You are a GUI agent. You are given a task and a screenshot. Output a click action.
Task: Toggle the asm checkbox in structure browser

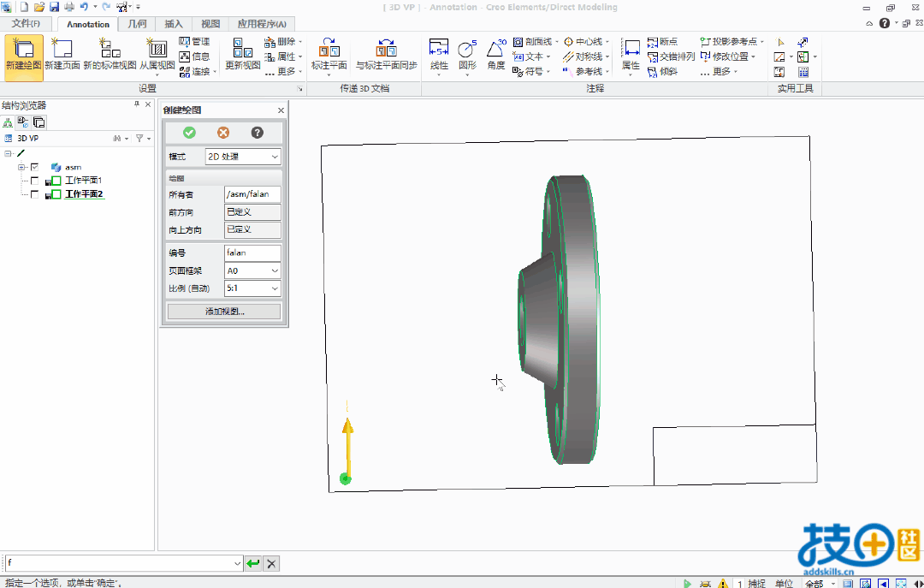tap(35, 168)
